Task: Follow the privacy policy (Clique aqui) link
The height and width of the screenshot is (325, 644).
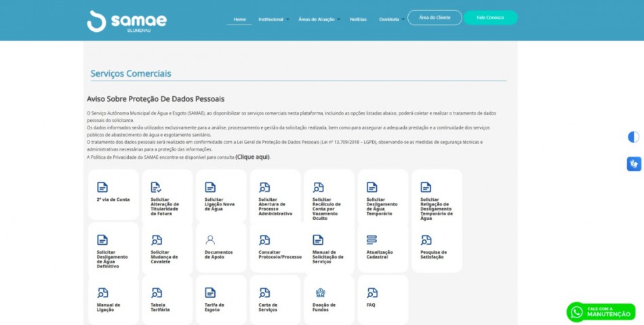Action: [x=252, y=157]
